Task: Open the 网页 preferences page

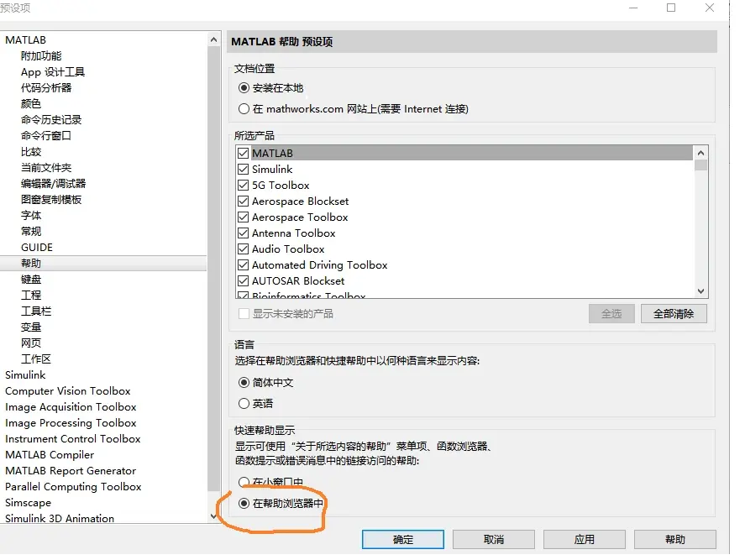Action: pos(31,343)
